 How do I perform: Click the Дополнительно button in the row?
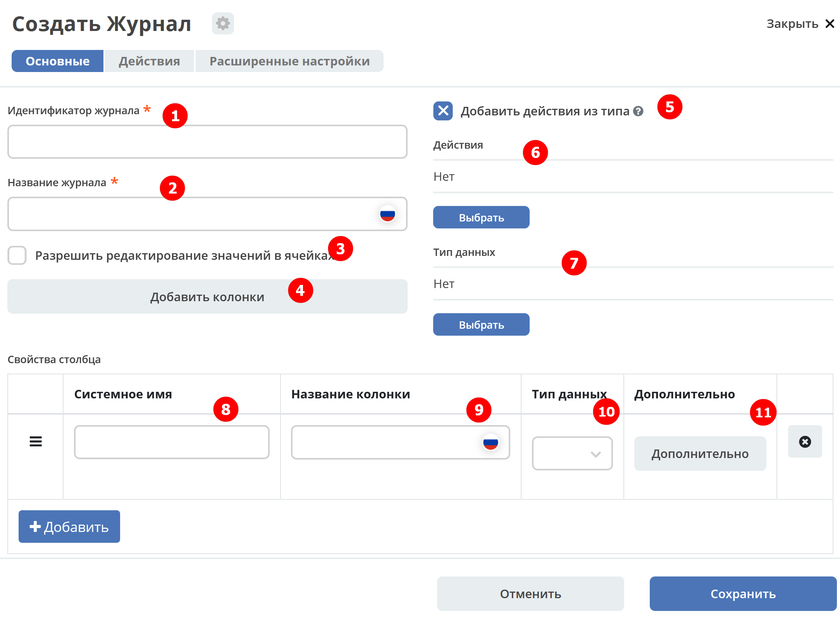coord(700,454)
